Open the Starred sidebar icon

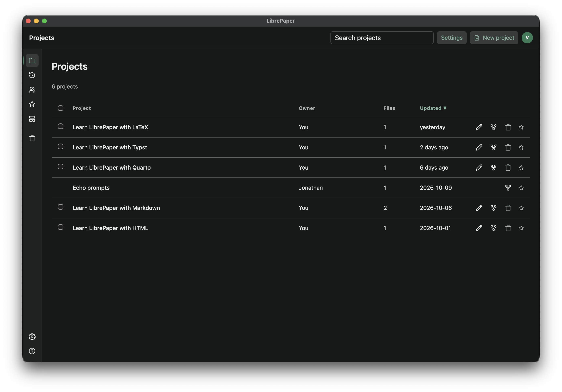point(32,104)
